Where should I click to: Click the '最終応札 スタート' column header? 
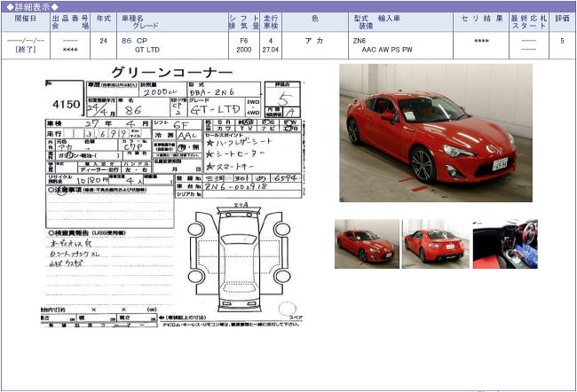coord(529,22)
